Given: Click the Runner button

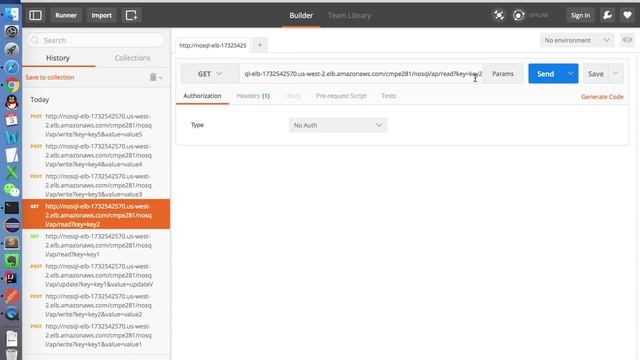Looking at the screenshot, I should [x=66, y=16].
